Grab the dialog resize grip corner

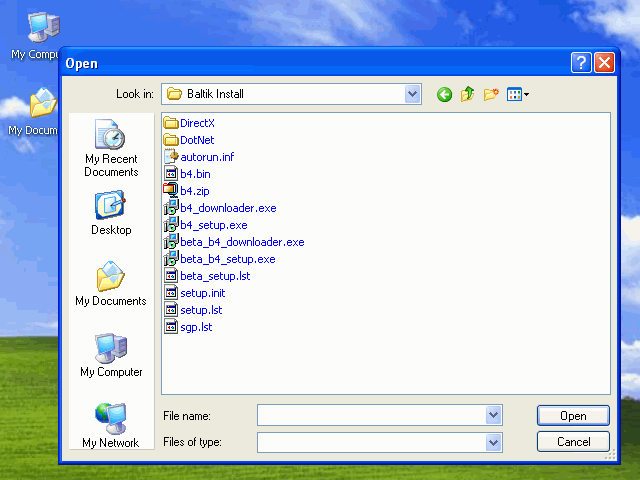click(611, 455)
